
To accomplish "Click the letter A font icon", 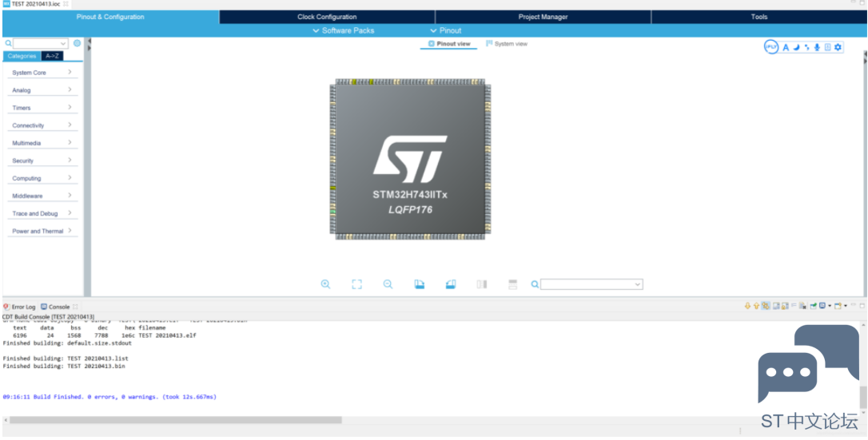I will [786, 48].
